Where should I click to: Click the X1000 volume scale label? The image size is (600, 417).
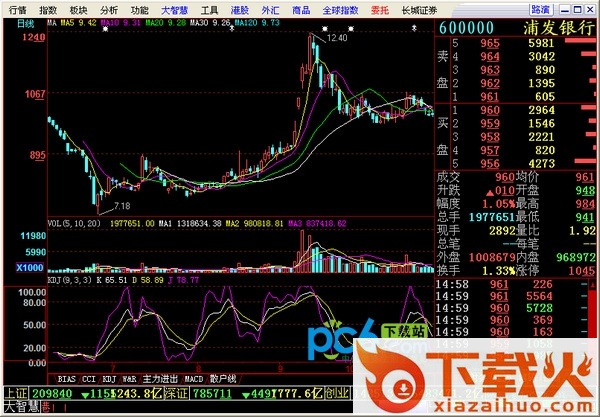coord(29,267)
